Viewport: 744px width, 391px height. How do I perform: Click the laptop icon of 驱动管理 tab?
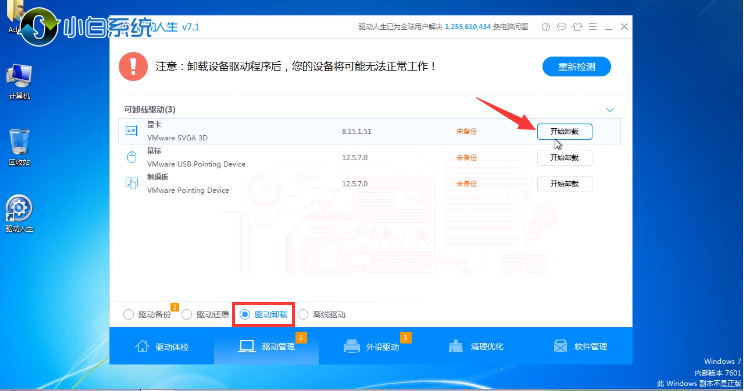[247, 346]
